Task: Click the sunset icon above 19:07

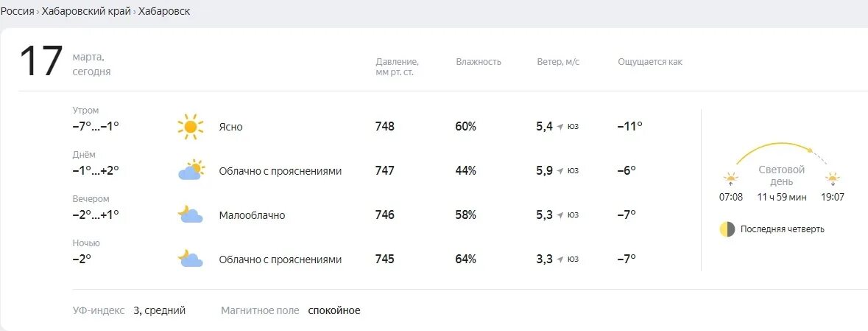Action: pyautogui.click(x=833, y=179)
